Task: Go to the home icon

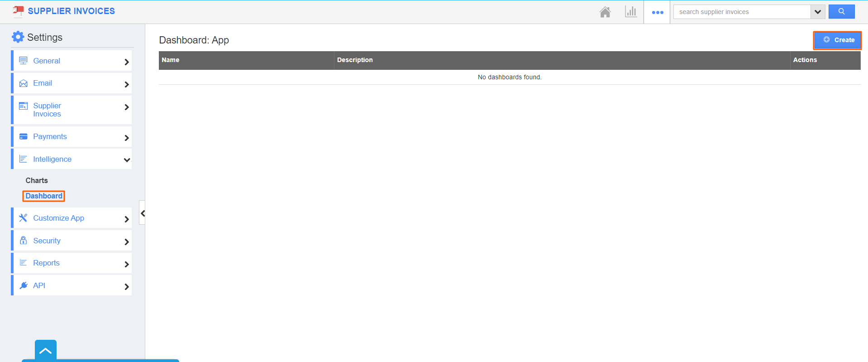Action: [x=605, y=12]
